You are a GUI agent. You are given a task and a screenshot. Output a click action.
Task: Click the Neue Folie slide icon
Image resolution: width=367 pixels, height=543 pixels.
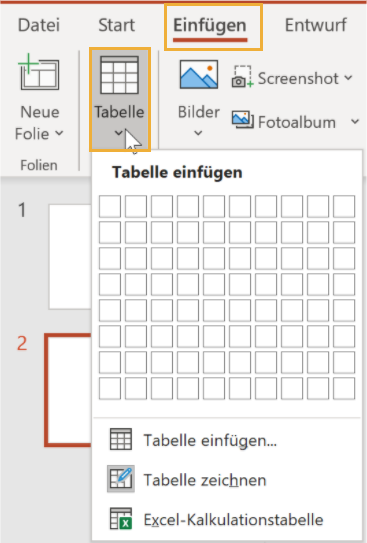click(x=38, y=72)
